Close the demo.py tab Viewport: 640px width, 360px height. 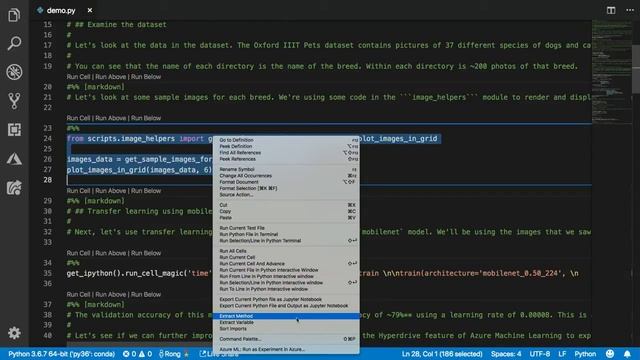tap(90, 10)
